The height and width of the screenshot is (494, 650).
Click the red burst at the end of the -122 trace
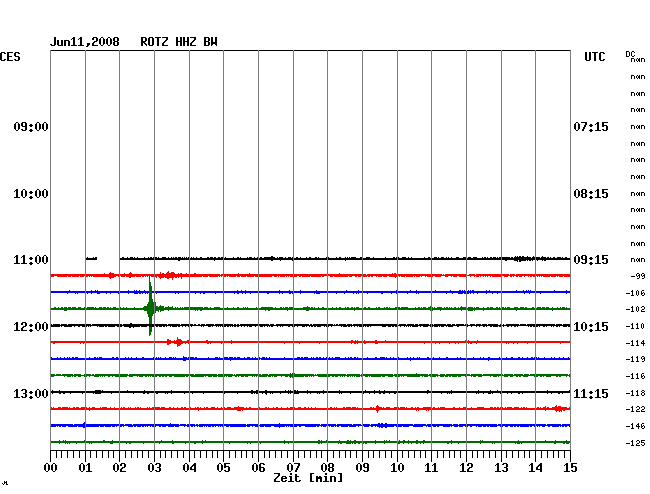coord(560,409)
